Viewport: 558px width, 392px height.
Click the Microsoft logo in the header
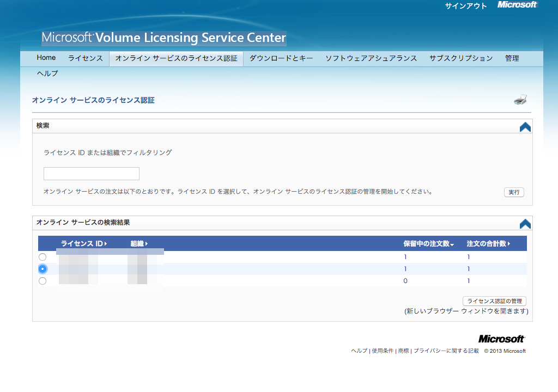517,4
